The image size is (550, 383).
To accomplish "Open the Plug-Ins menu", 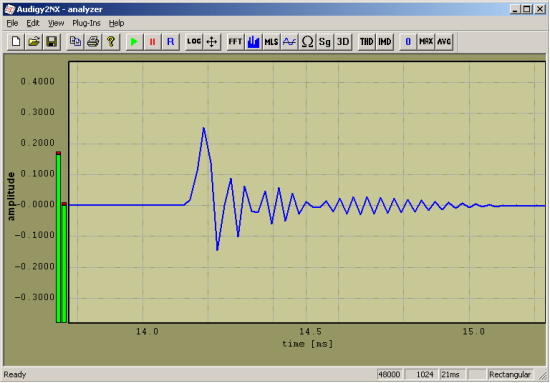I will pos(86,23).
